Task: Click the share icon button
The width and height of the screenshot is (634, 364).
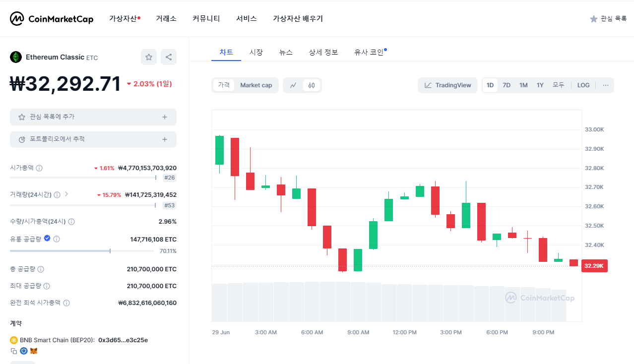Action: (169, 57)
